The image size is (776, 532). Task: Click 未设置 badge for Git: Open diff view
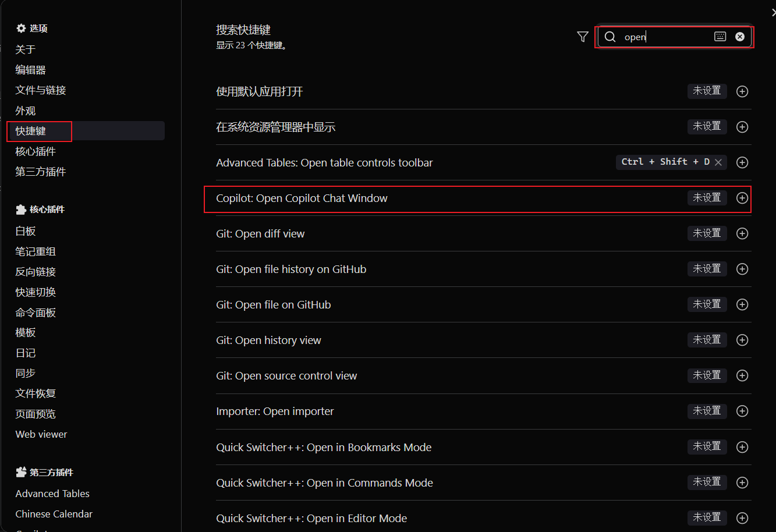coord(707,233)
